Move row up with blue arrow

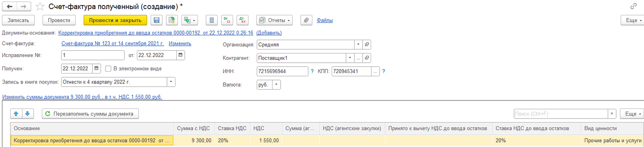coord(16,114)
